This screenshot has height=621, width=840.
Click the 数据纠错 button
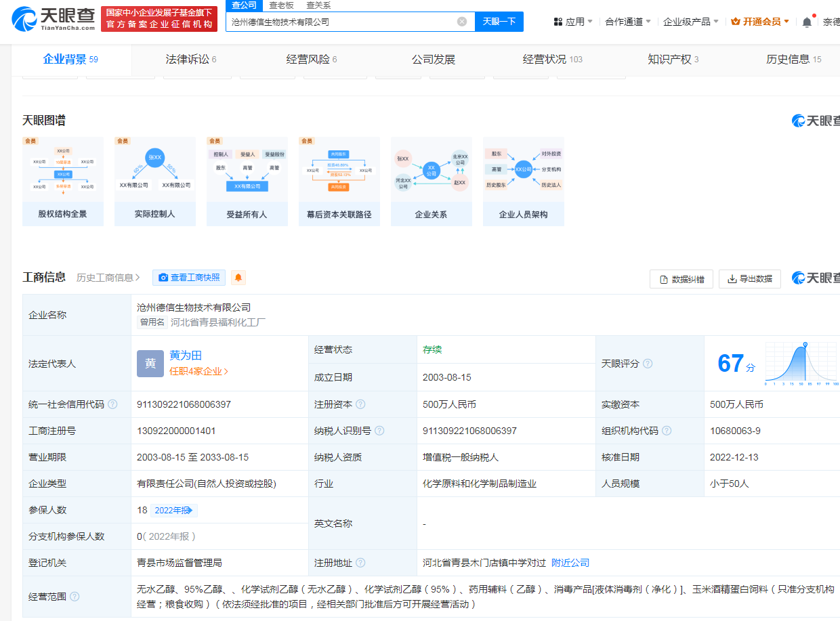pyautogui.click(x=681, y=279)
